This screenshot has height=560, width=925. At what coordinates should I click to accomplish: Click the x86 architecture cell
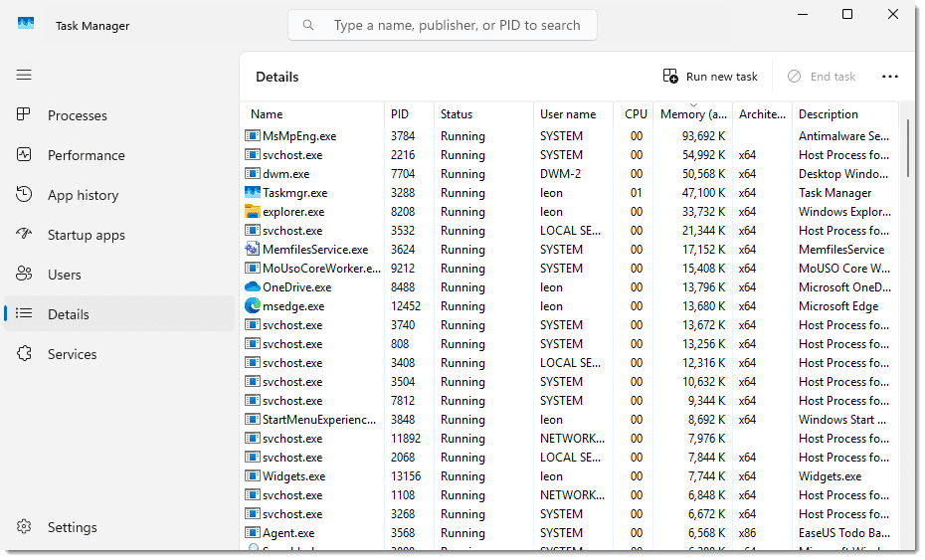[x=747, y=532]
